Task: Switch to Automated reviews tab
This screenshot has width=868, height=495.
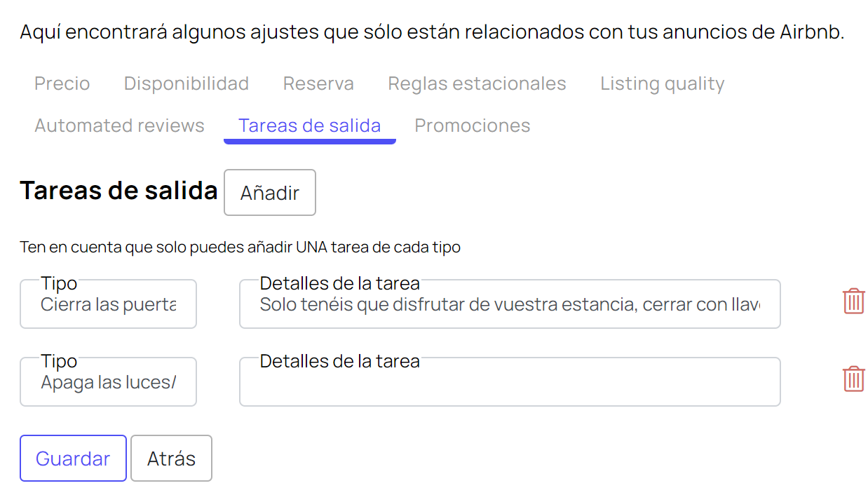Action: coord(119,126)
